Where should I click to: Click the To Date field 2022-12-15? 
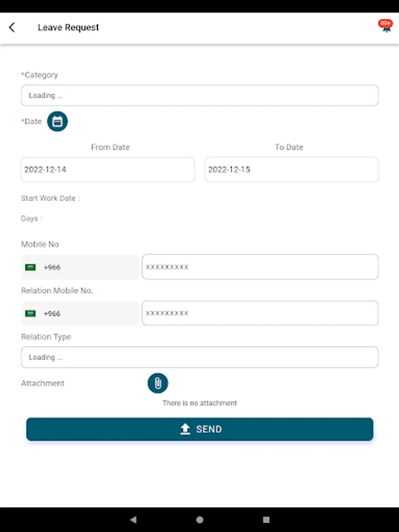(291, 170)
